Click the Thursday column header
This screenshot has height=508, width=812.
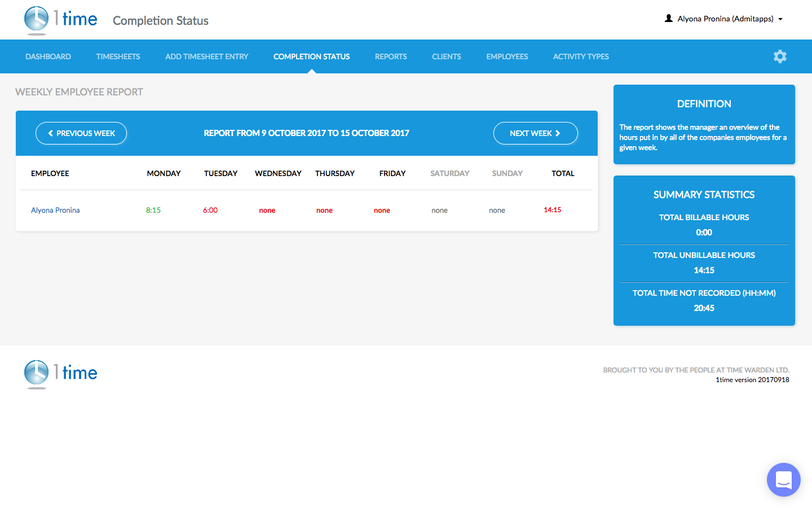click(x=335, y=173)
